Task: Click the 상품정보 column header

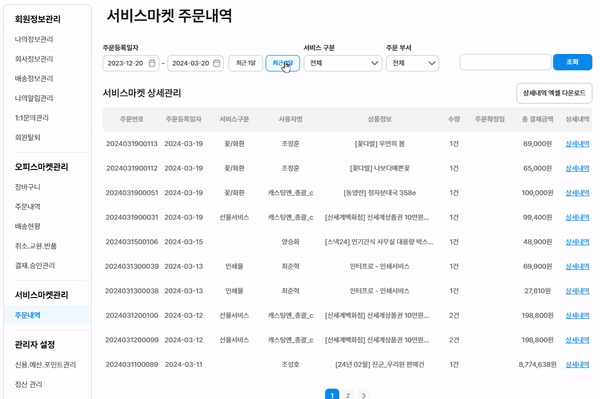Action: tap(380, 119)
